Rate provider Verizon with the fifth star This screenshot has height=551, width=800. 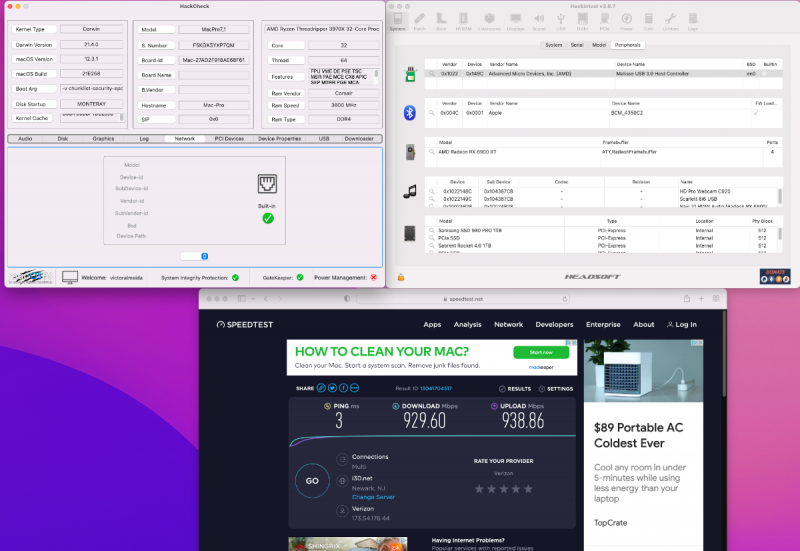(x=528, y=489)
